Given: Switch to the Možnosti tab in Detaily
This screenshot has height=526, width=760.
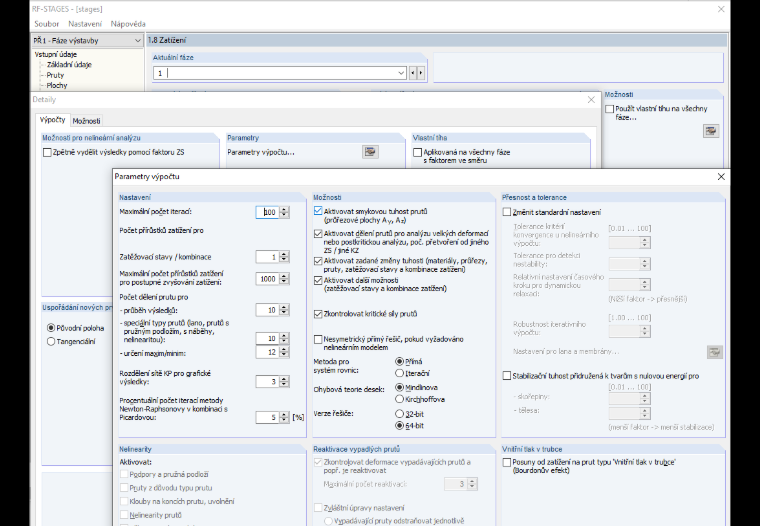Looking at the screenshot, I should click(x=86, y=121).
